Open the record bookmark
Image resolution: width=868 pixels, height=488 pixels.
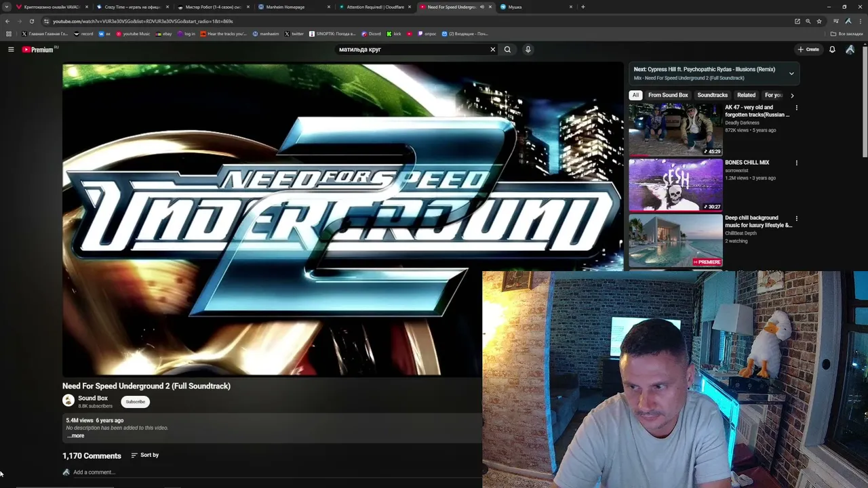83,34
